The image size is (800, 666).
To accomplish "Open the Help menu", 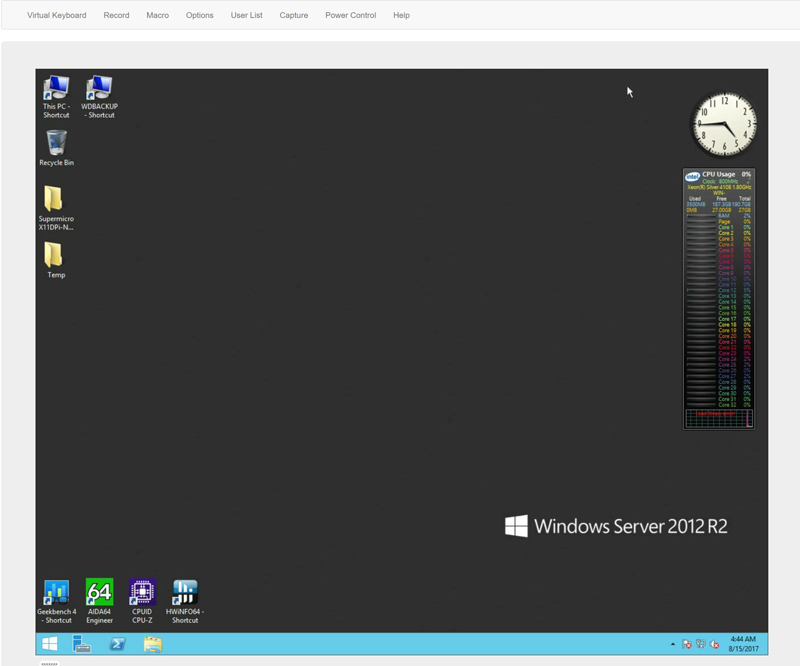I will pyautogui.click(x=402, y=15).
